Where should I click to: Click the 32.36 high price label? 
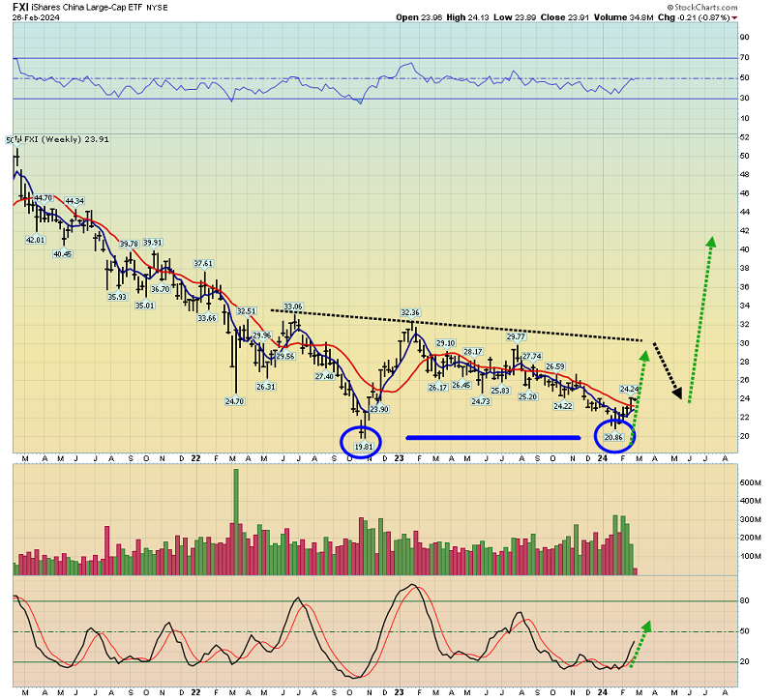[x=410, y=312]
